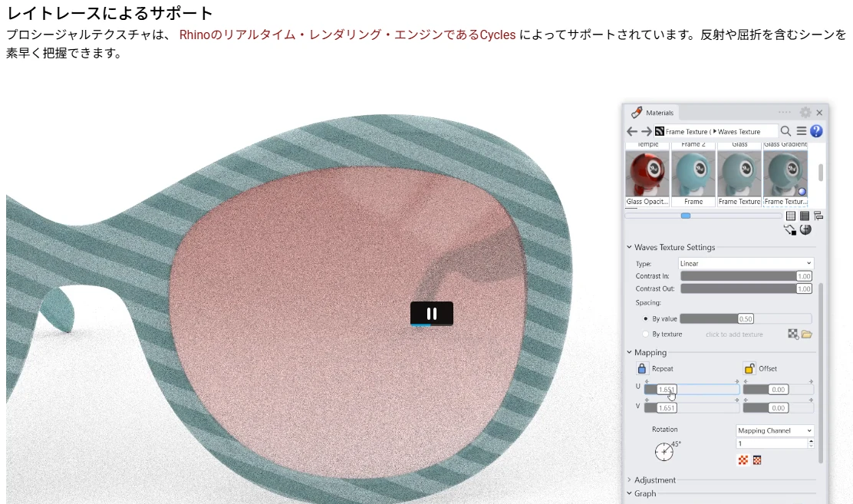Image resolution: width=853 pixels, height=504 pixels.
Task: Select the highlighted Frame Textur... thumbnail
Action: click(785, 174)
